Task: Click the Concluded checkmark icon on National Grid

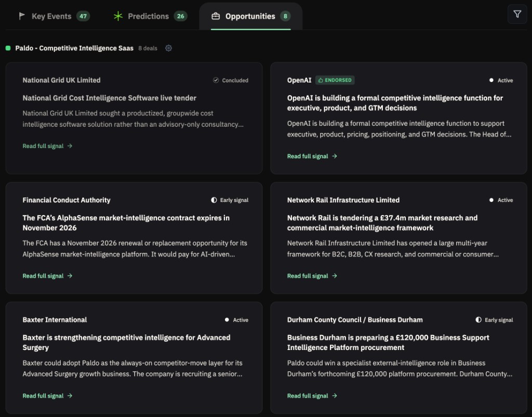Action: (216, 80)
